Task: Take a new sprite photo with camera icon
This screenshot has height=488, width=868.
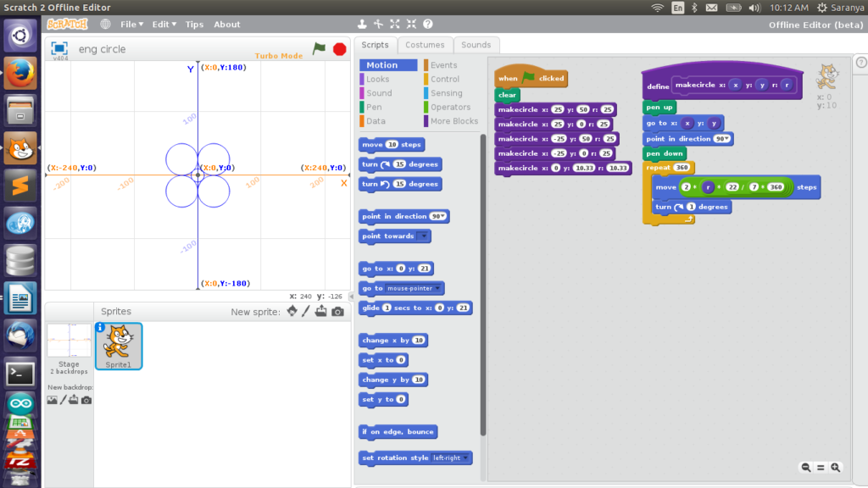Action: 337,311
